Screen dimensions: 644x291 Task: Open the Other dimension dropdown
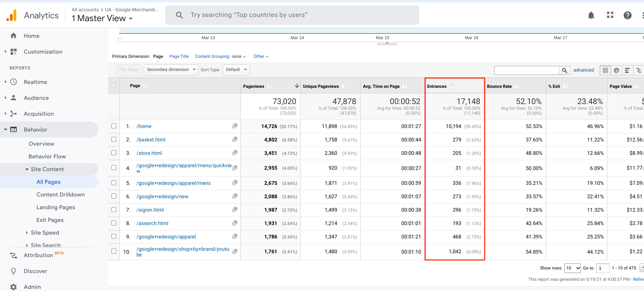pos(261,56)
